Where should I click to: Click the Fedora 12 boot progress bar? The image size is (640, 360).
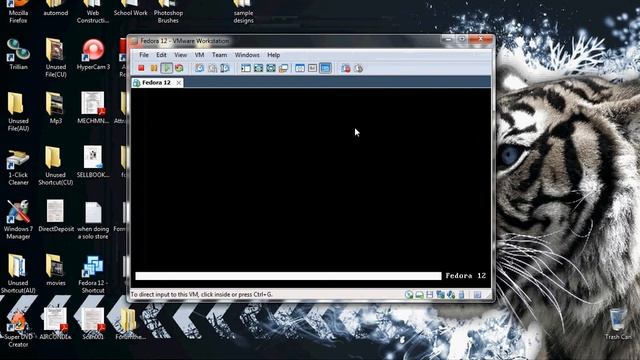(x=288, y=276)
